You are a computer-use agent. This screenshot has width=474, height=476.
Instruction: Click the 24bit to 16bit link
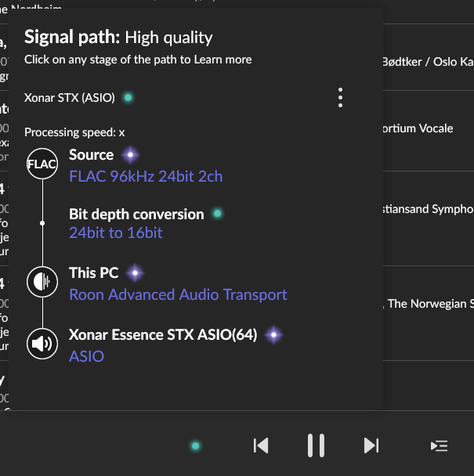[116, 233]
